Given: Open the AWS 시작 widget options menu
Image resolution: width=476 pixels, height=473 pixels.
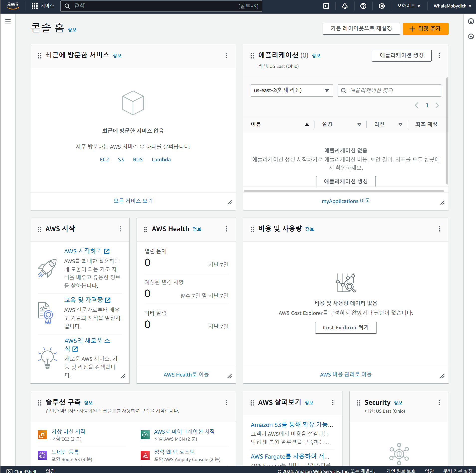Looking at the screenshot, I should (x=120, y=229).
